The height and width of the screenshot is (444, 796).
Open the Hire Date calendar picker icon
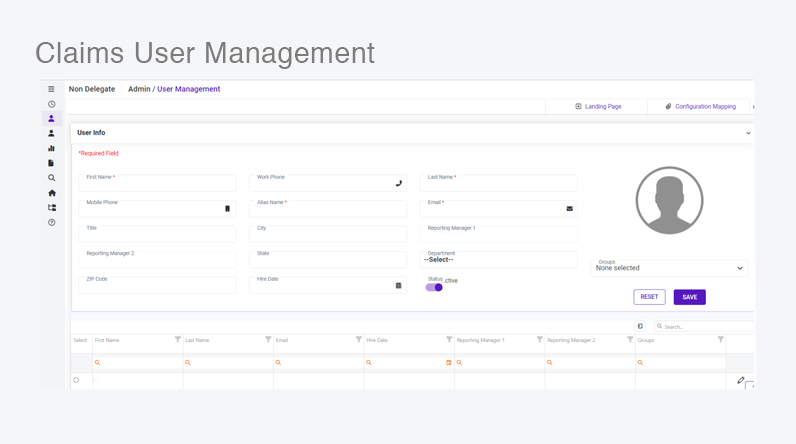pos(399,286)
